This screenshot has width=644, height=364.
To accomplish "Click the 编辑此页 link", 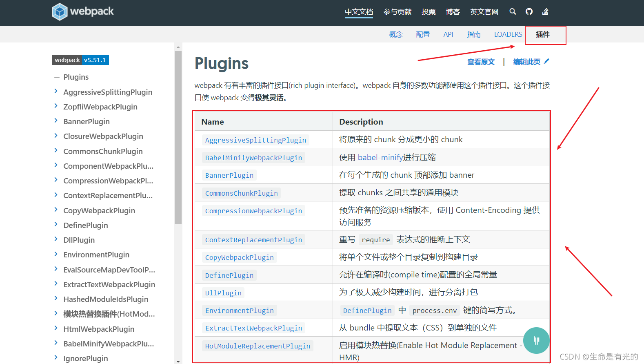I will click(x=526, y=62).
